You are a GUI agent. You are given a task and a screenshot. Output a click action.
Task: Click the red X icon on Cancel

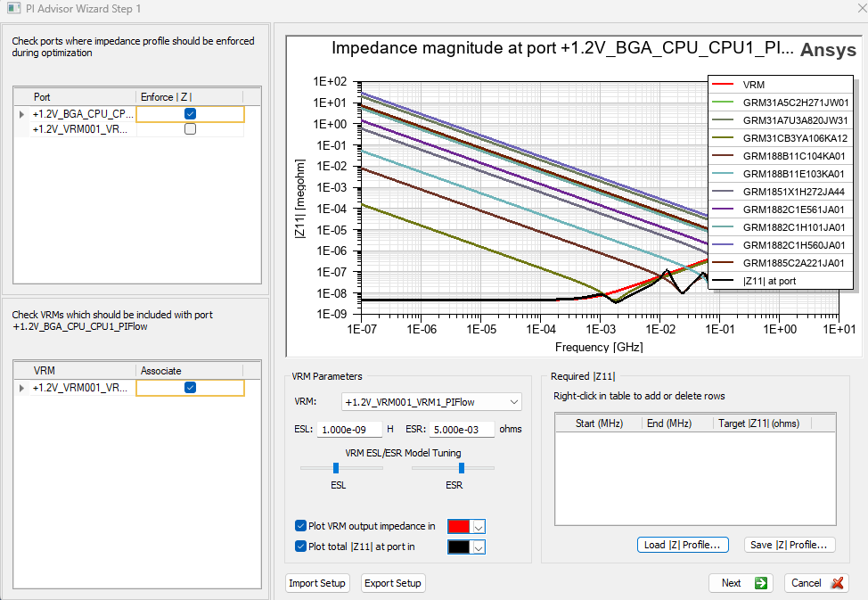coord(838,583)
